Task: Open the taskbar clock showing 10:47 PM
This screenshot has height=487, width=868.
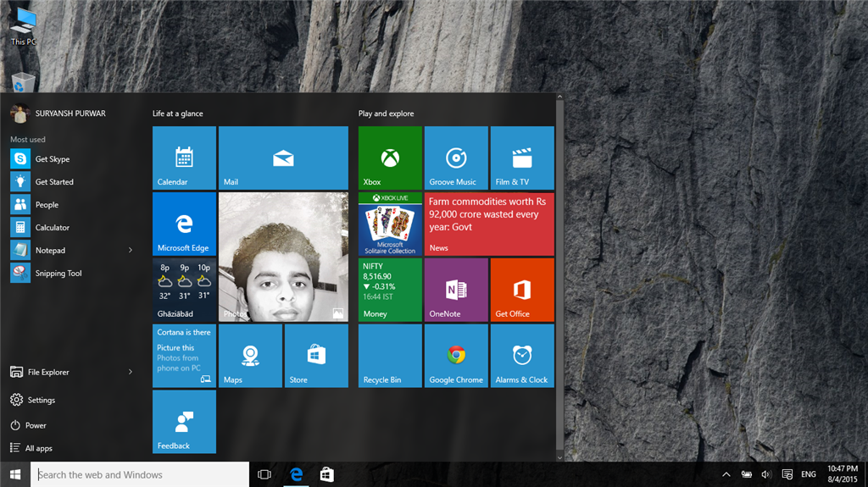Action: 842,474
